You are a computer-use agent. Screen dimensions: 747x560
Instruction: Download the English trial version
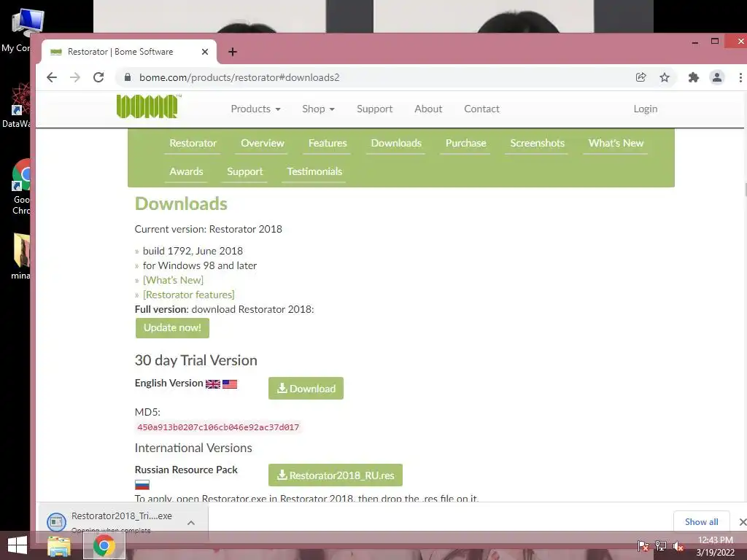click(306, 389)
